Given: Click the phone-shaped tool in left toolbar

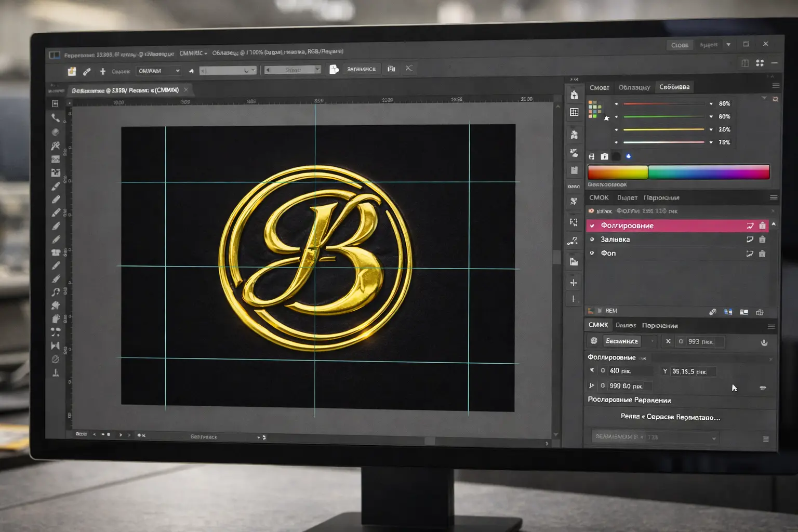Looking at the screenshot, I should [55, 118].
